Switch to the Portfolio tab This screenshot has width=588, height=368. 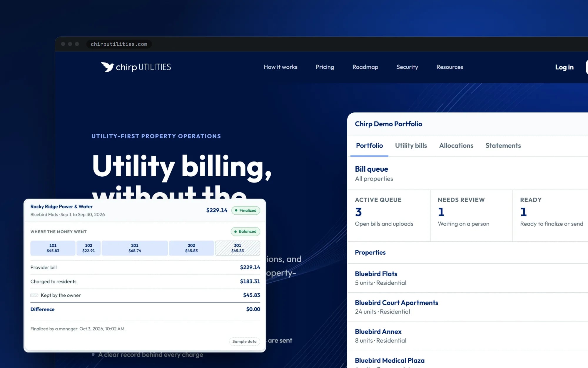click(x=369, y=145)
